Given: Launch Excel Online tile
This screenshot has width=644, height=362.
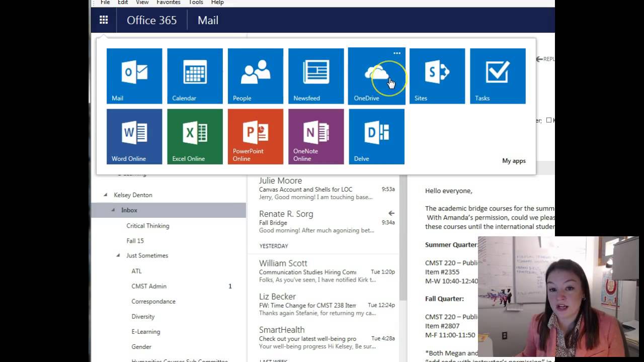Looking at the screenshot, I should pyautogui.click(x=195, y=136).
